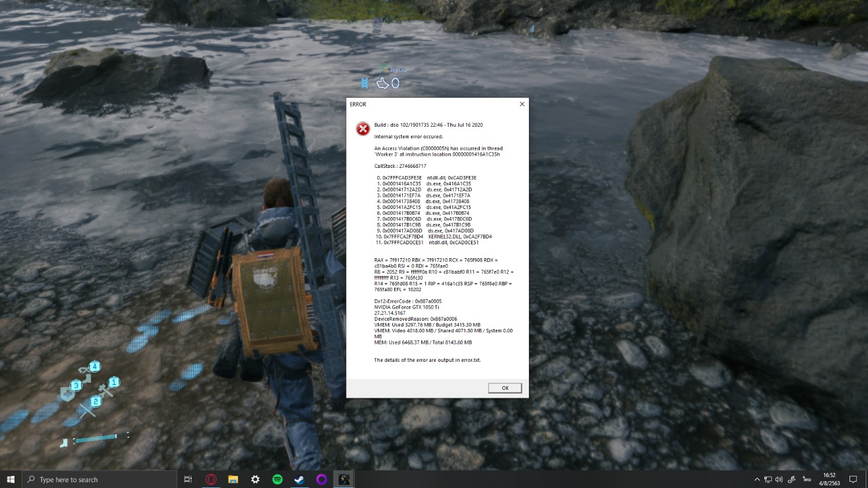Click the 'An Access Violation (C0000005h)' line
The image size is (868, 488).
point(438,148)
